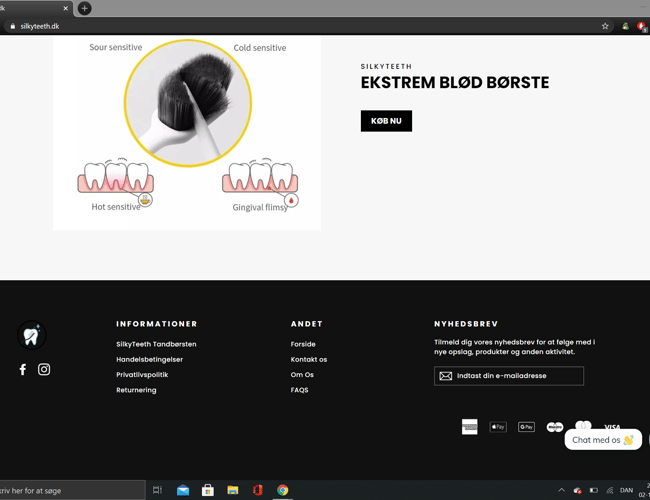650x500 pixels.
Task: Click the Google Pay payment icon
Action: pyautogui.click(x=526, y=427)
